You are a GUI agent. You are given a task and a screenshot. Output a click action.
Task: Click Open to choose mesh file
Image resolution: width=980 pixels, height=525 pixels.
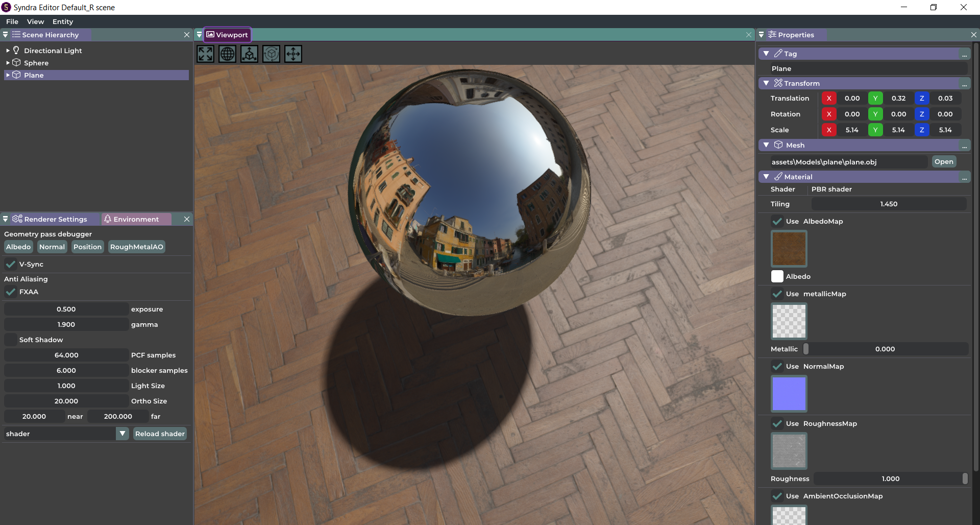click(944, 161)
